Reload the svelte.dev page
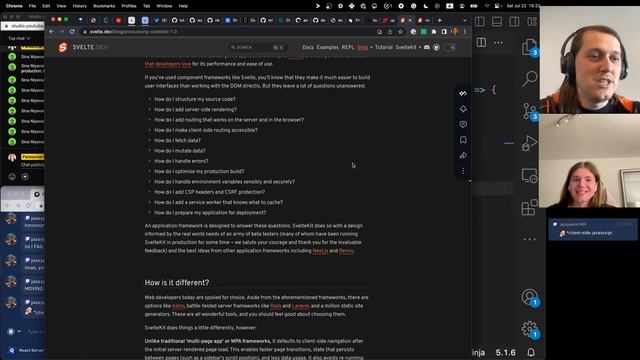This screenshot has width=640, height=360. point(72,31)
